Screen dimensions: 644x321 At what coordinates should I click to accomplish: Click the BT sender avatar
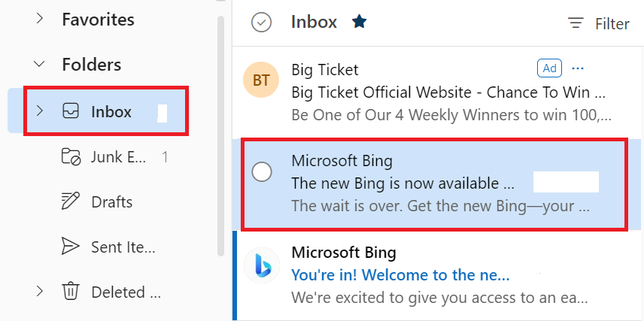coord(261,80)
